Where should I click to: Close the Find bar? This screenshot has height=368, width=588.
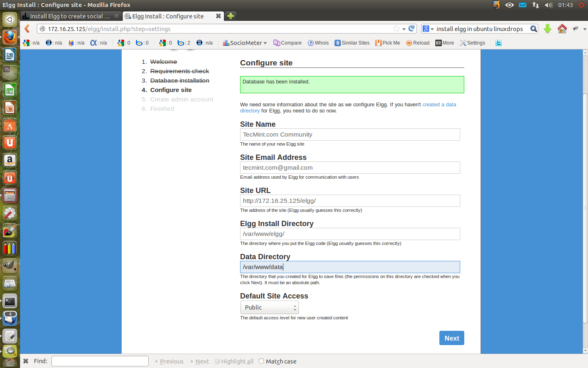(26, 361)
